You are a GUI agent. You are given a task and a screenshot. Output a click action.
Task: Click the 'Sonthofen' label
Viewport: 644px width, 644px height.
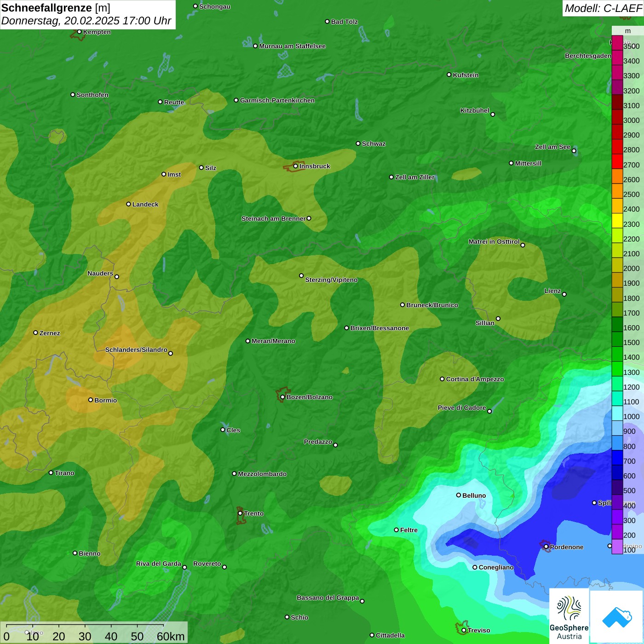92,95
